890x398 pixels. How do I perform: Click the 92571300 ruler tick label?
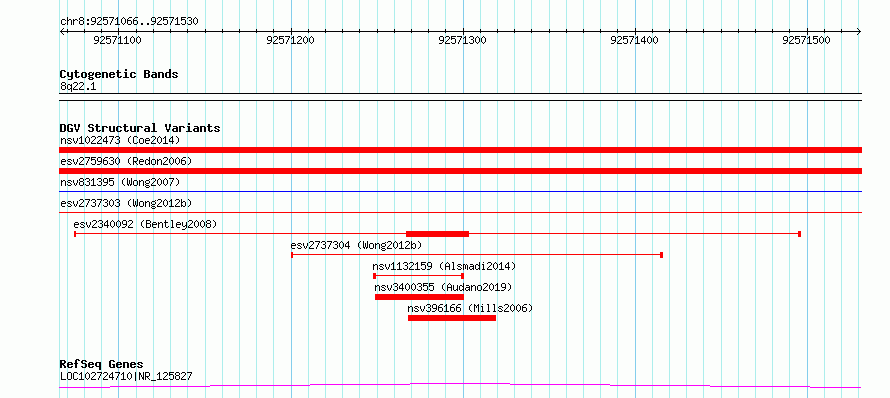(x=463, y=40)
